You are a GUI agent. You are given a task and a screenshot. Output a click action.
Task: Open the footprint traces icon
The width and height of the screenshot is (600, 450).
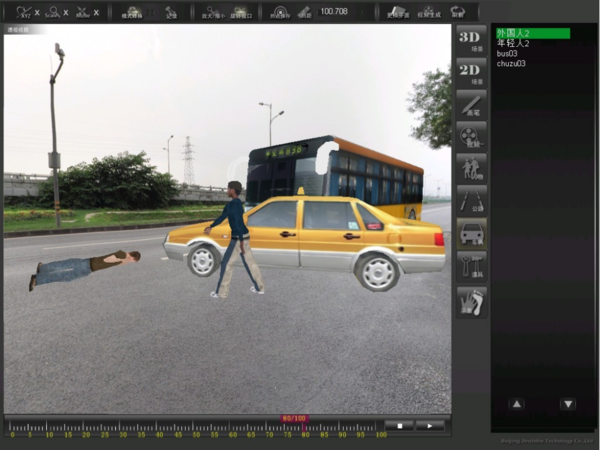(x=471, y=300)
